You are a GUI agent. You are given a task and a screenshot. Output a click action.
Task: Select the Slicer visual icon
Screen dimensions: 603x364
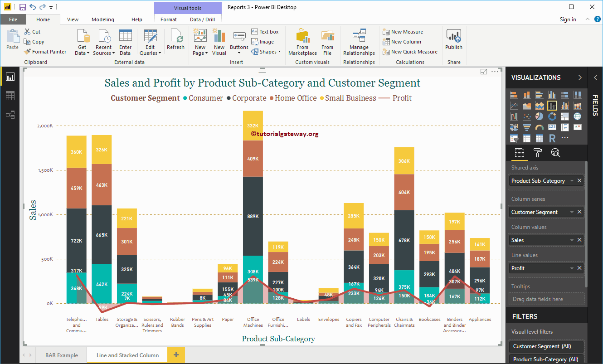click(514, 138)
